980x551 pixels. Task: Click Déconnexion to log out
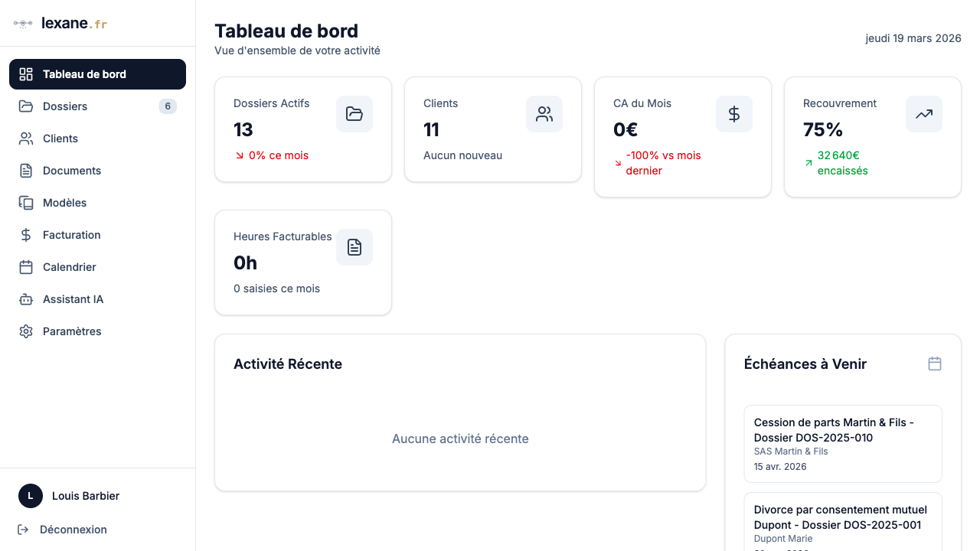pyautogui.click(x=73, y=529)
